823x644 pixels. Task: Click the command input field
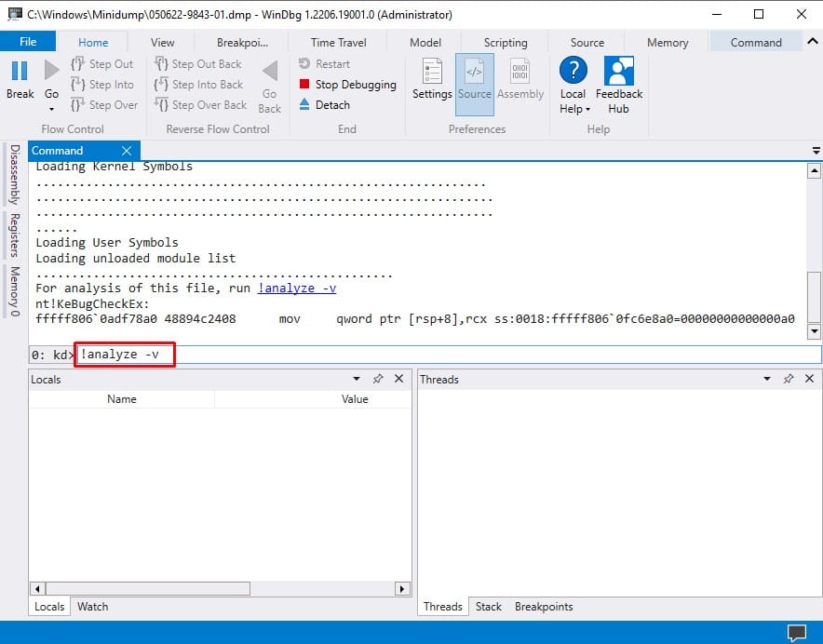pos(449,355)
